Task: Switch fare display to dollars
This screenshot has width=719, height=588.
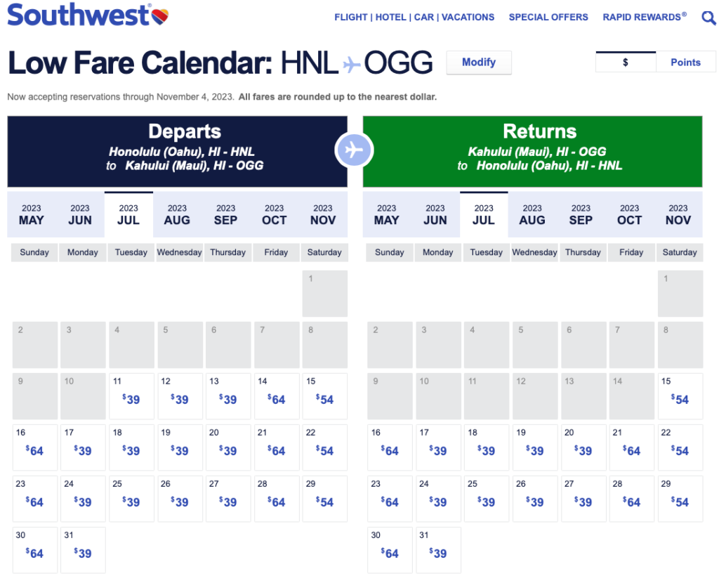Action: click(x=626, y=62)
